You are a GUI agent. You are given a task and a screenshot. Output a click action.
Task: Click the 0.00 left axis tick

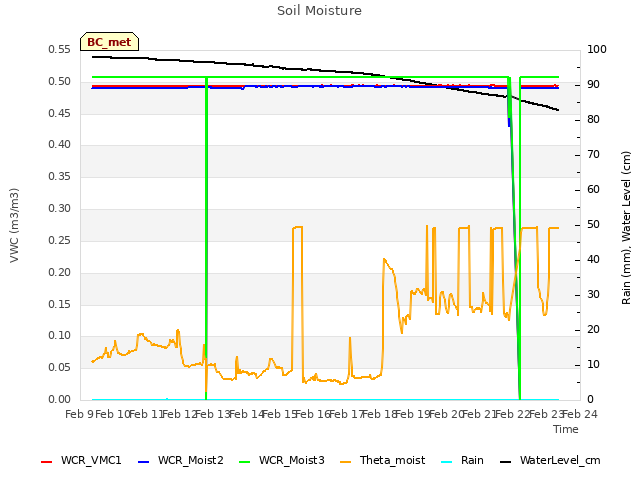point(60,399)
